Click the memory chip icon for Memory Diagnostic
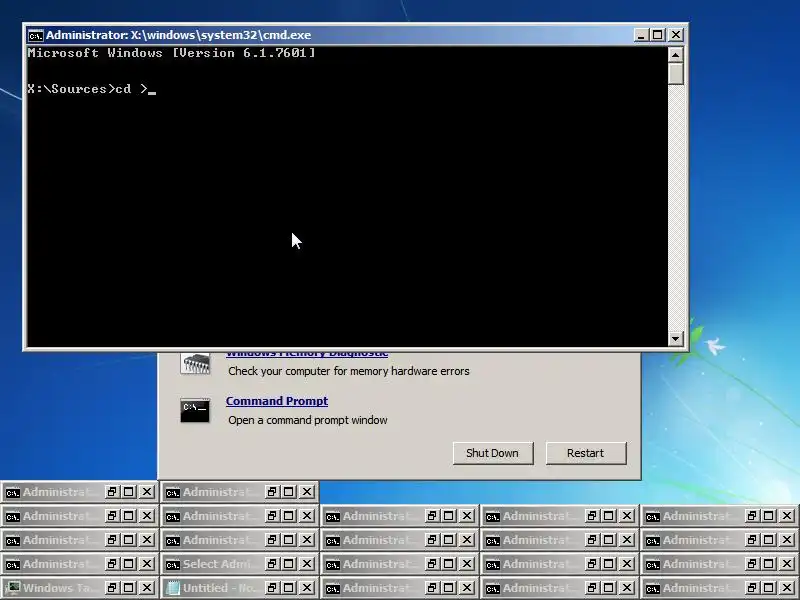The width and height of the screenshot is (800, 600). pos(195,363)
